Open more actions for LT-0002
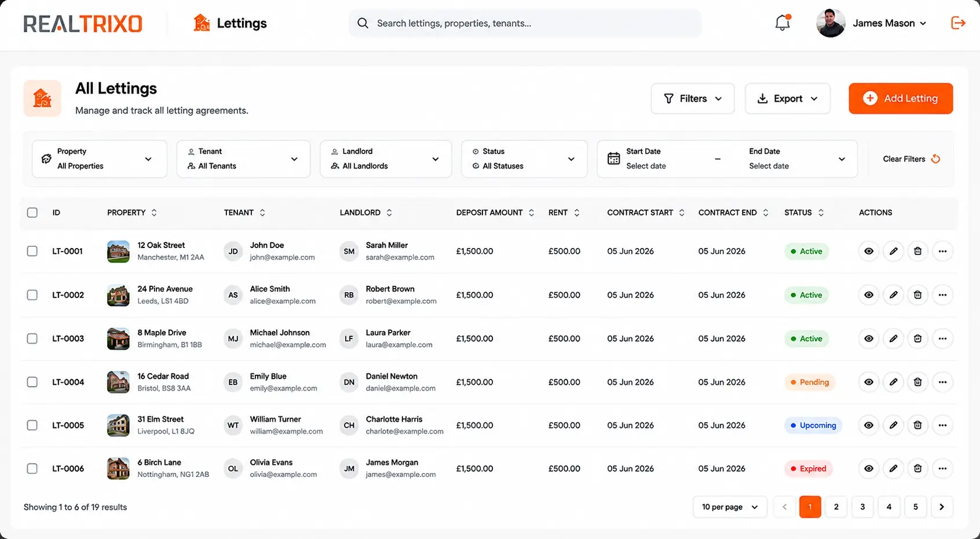 tap(942, 295)
